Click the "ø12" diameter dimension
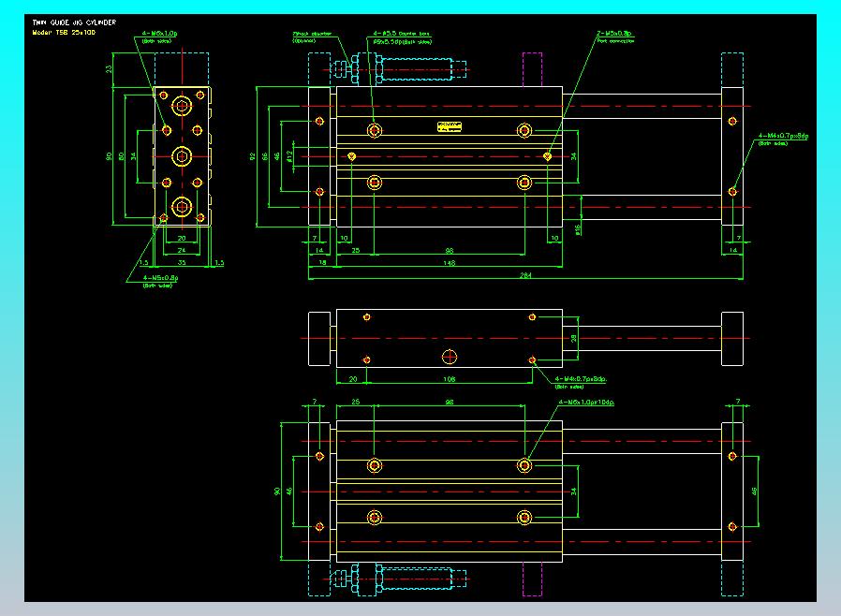Image resolution: width=841 pixels, height=616 pixels. coord(289,156)
